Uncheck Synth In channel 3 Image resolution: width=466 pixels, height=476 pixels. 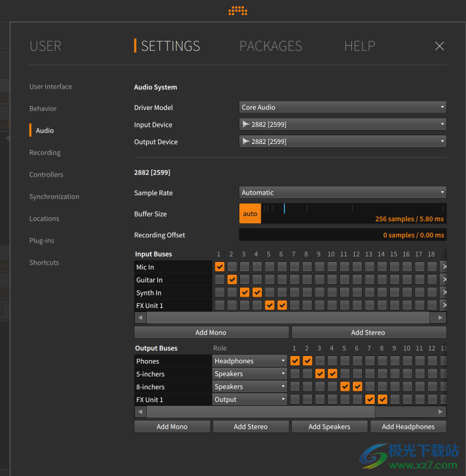(245, 293)
